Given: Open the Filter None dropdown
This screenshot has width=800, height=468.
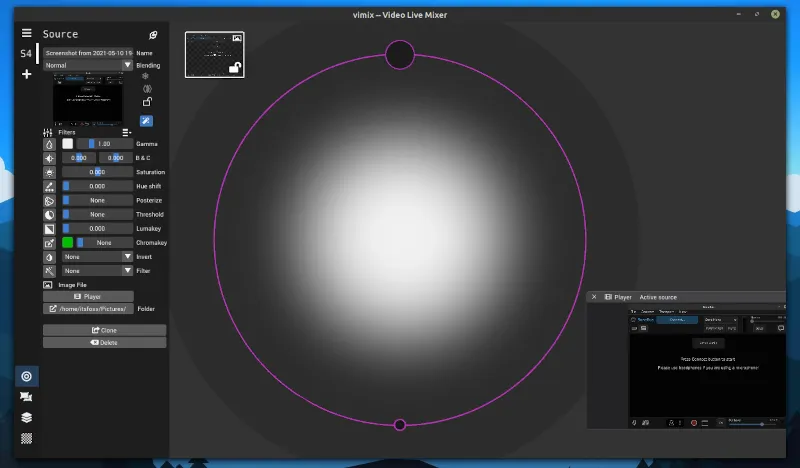Looking at the screenshot, I should [x=97, y=270].
